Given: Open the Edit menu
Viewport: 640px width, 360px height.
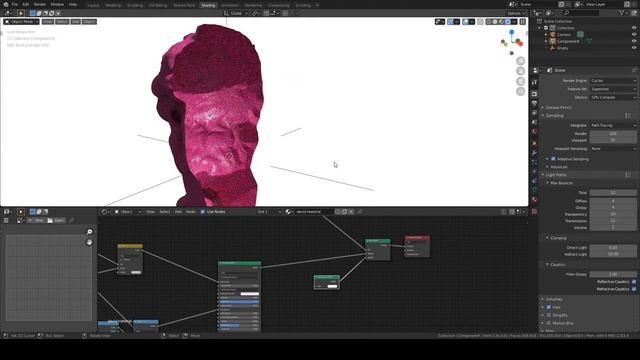Looking at the screenshot, I should pos(26,4).
